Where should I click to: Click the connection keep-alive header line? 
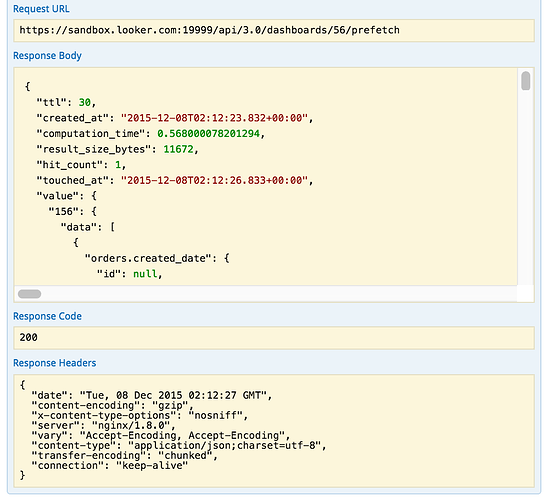point(110,466)
